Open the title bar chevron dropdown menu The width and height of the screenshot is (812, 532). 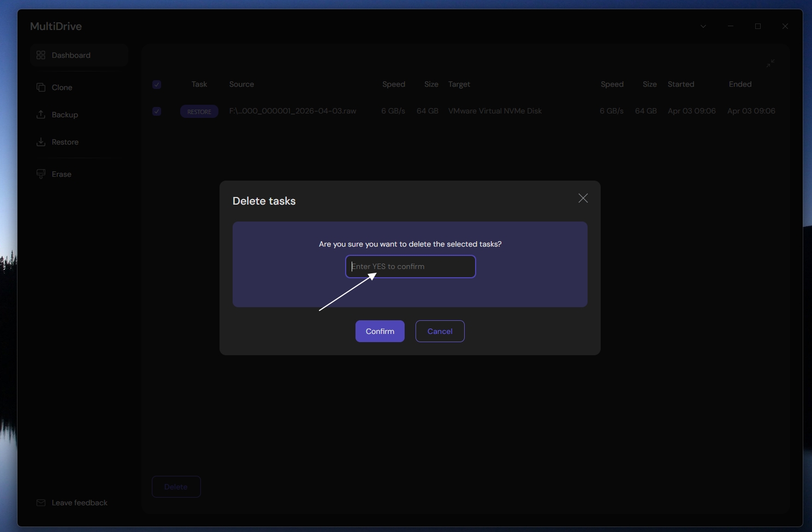click(703, 26)
